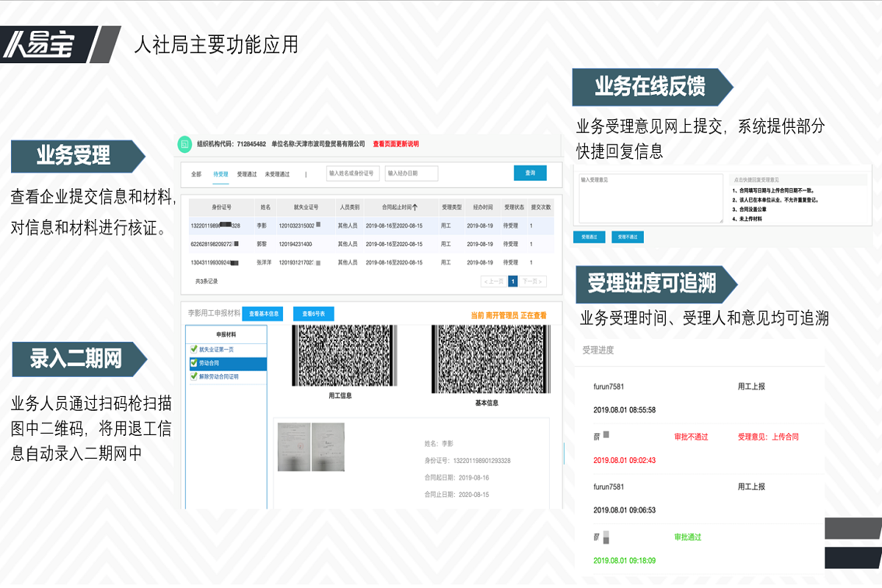Screen dimensions: 882x588
Task: Switch to the 全部 tab
Action: tap(196, 173)
